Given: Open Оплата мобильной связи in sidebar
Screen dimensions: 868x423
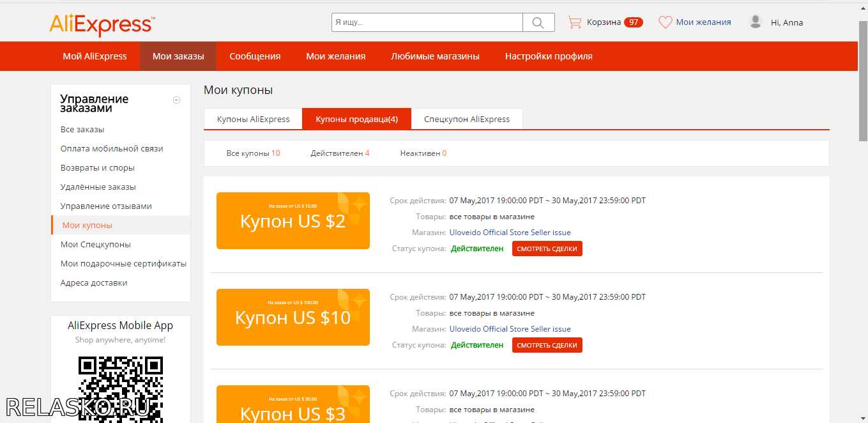Looking at the screenshot, I should [x=112, y=149].
